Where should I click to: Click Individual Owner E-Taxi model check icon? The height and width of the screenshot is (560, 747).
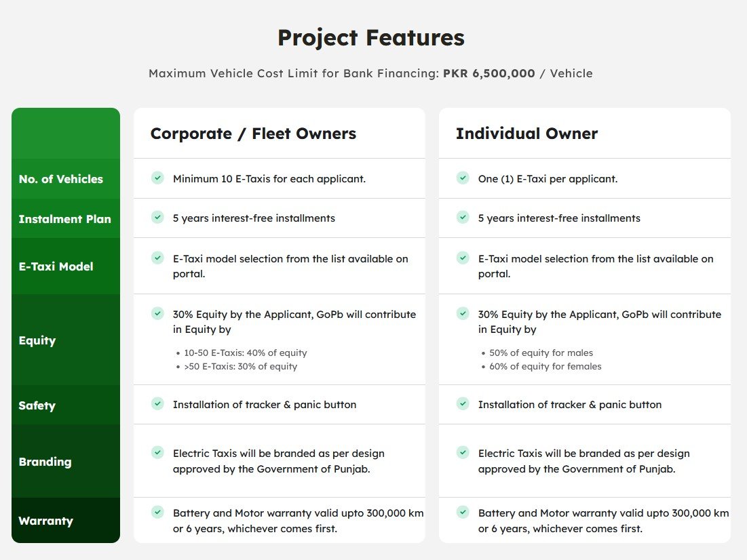pos(463,258)
